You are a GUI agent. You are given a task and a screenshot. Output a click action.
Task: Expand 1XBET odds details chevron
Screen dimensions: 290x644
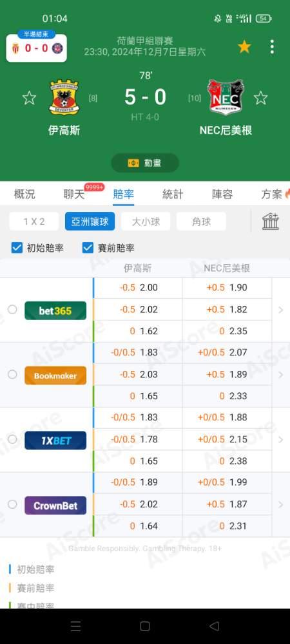click(x=281, y=439)
